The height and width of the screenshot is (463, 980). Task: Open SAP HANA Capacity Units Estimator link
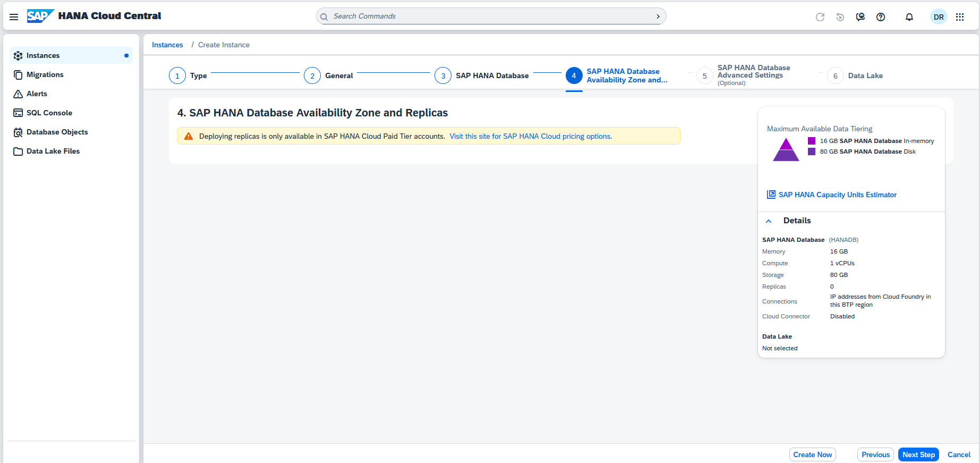837,195
